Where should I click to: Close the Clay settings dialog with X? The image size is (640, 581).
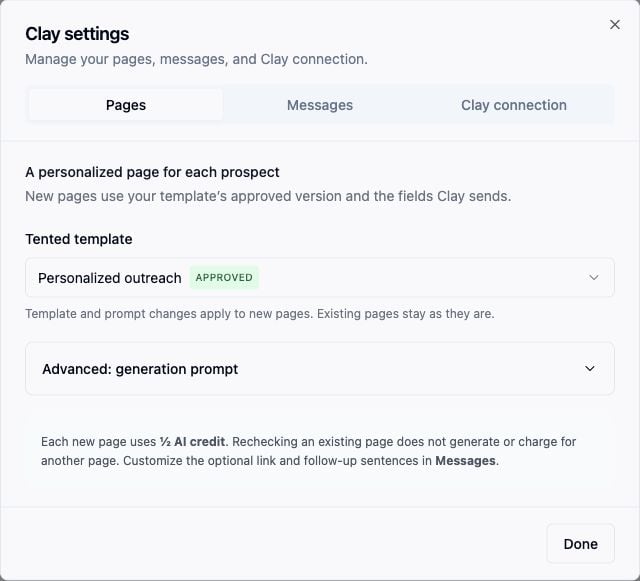pyautogui.click(x=615, y=24)
